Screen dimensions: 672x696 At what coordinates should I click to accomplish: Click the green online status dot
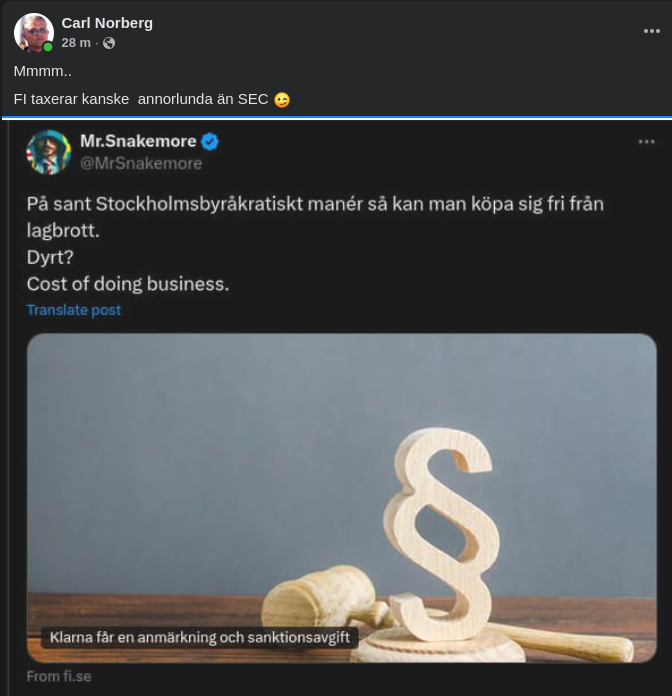pyautogui.click(x=47, y=47)
